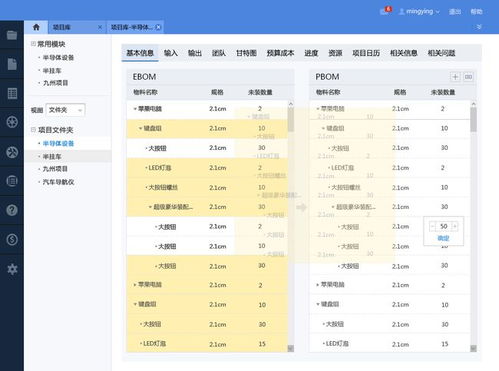The image size is (499, 371).
Task: Collapse the first 键盘组 row in PBOM
Action: tap(323, 128)
